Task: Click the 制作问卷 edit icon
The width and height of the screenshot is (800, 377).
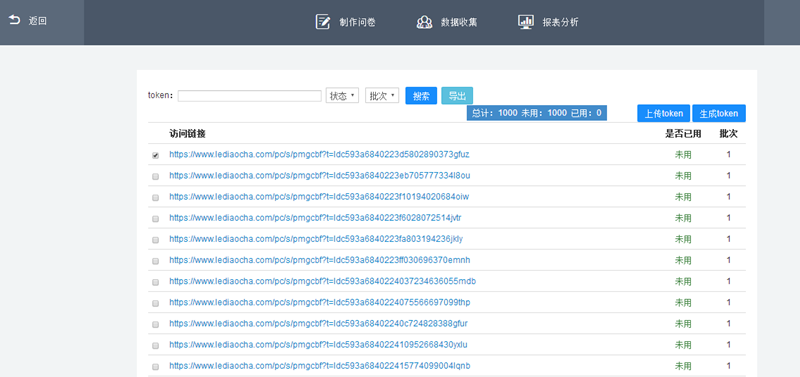Action: tap(322, 22)
